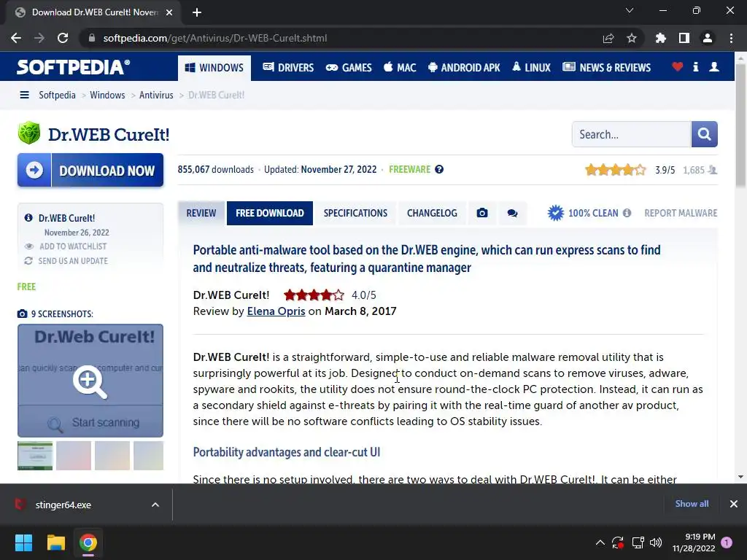Open the volume speaker tray icon

click(656, 542)
